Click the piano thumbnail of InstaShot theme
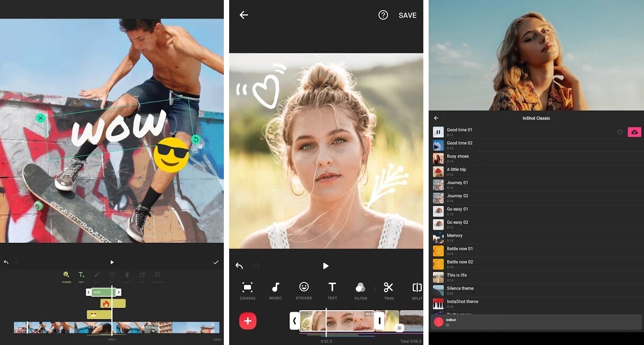This screenshot has height=345, width=644. point(438,304)
